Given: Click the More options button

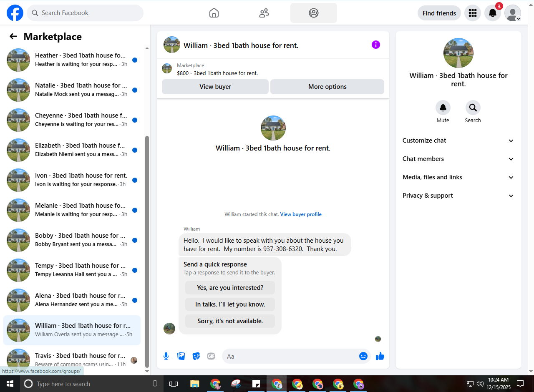Looking at the screenshot, I should click(x=327, y=87).
